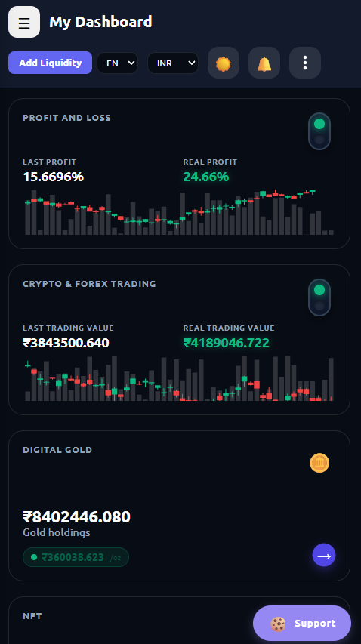The height and width of the screenshot is (644, 361).
Task: Click the Digital Gold bank coin icon
Action: [x=319, y=463]
